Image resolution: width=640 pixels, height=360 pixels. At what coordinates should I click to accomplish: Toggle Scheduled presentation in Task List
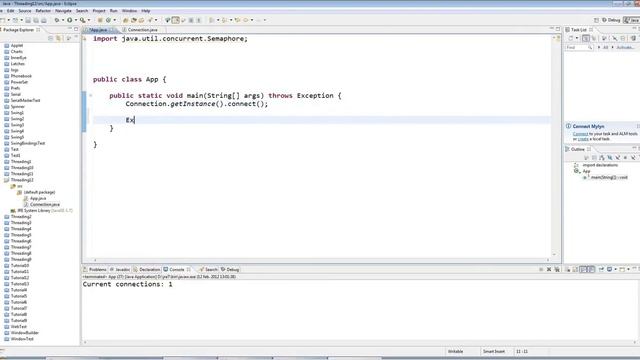pos(594,38)
